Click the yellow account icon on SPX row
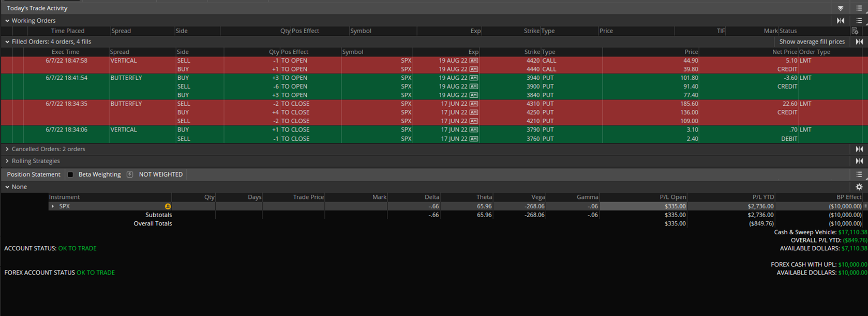Screen dimensions: 868x316 click(168, 206)
